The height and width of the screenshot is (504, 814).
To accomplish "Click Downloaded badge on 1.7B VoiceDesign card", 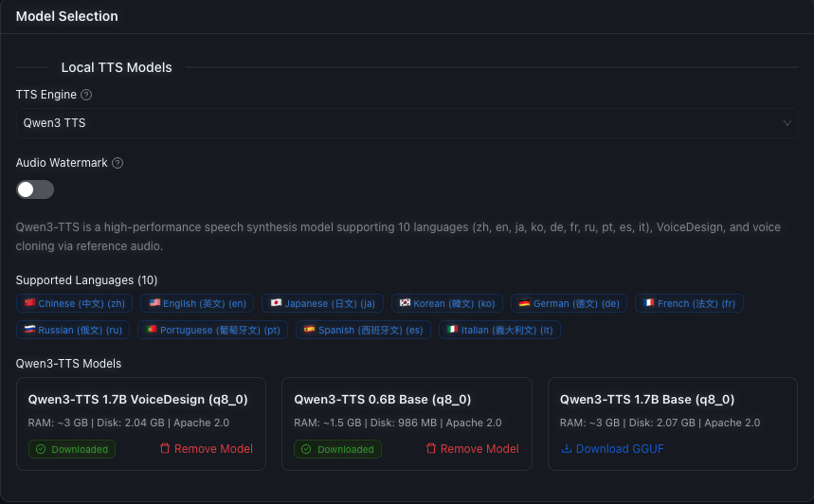I will coord(72,449).
